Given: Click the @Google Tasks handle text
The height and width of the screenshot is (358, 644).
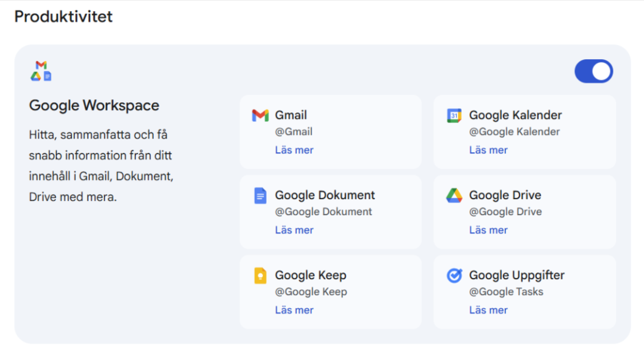Looking at the screenshot, I should [x=506, y=291].
